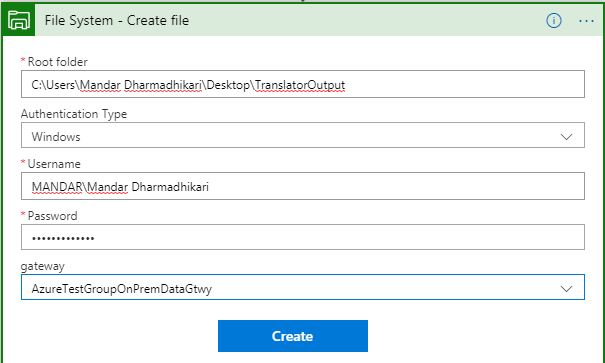Viewport: 605px width, 363px height.
Task: Focus the Username text box
Action: pos(303,186)
